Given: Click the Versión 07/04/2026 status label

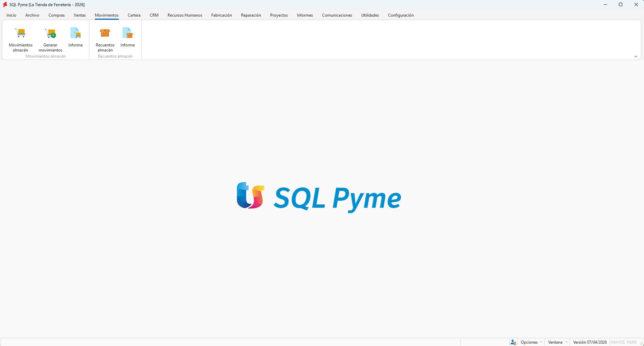Looking at the screenshot, I should pos(590,342).
